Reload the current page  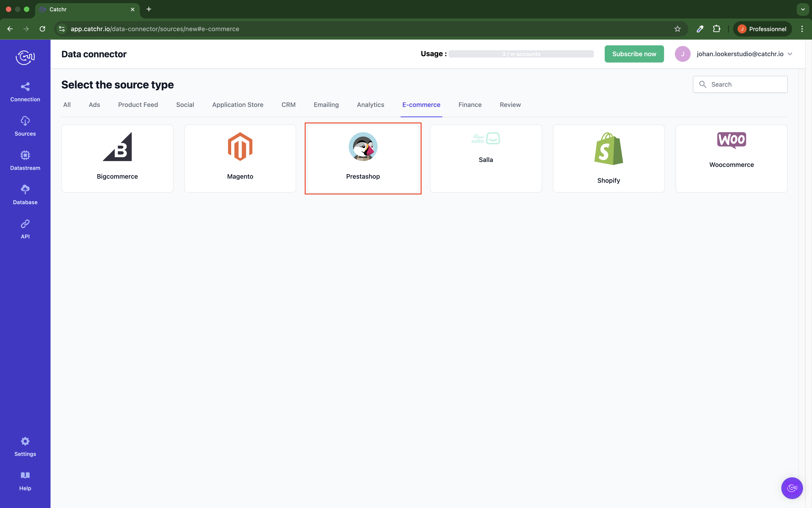[x=42, y=29]
